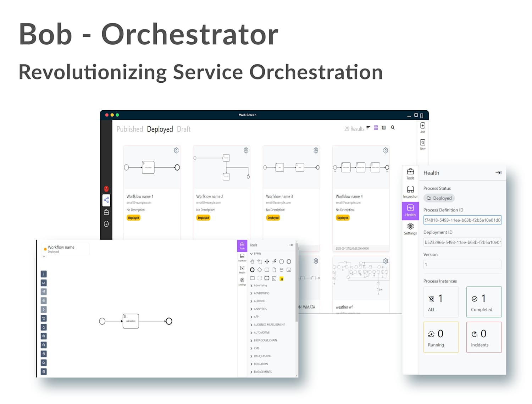Click undo button in editor toolbar

tap(44, 319)
